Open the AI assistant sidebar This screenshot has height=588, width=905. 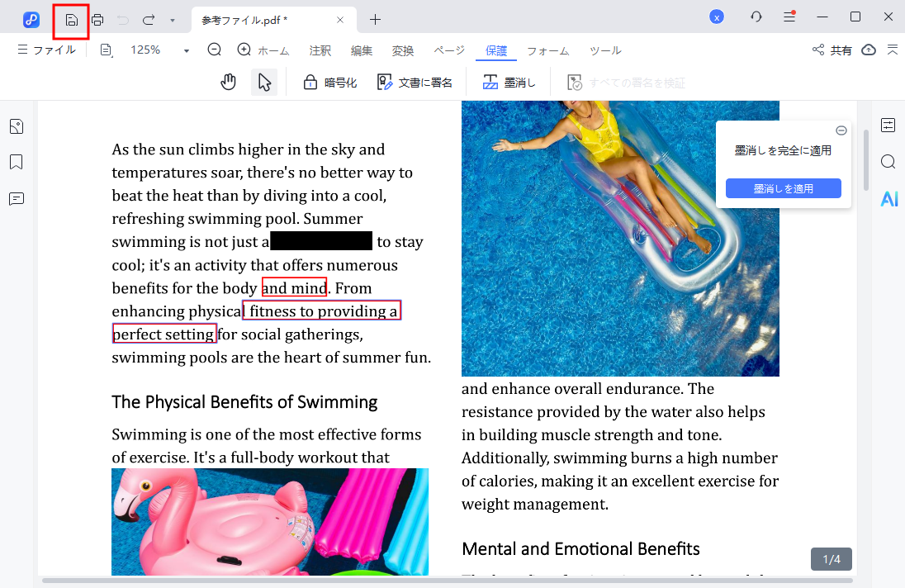[888, 198]
